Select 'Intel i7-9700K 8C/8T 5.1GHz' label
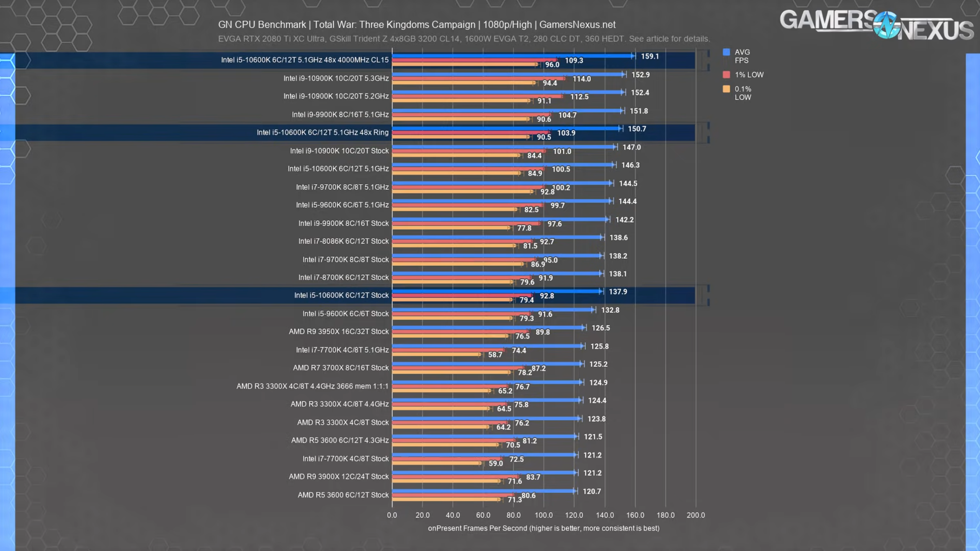980x551 pixels. coord(342,187)
